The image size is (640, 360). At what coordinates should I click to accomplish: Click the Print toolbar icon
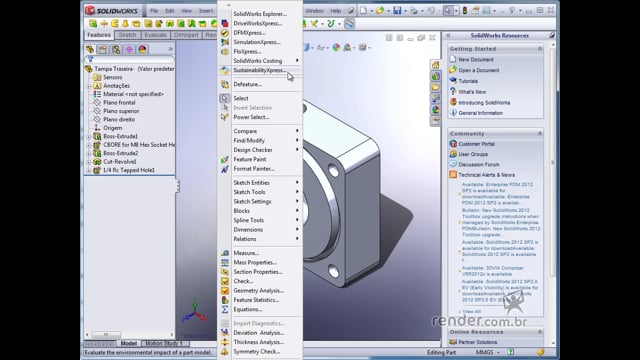click(x=414, y=11)
